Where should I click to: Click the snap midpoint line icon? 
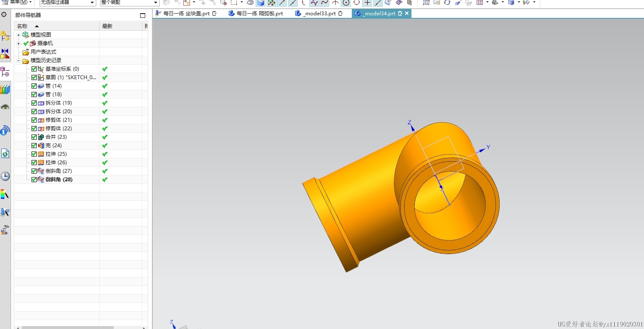click(x=293, y=3)
